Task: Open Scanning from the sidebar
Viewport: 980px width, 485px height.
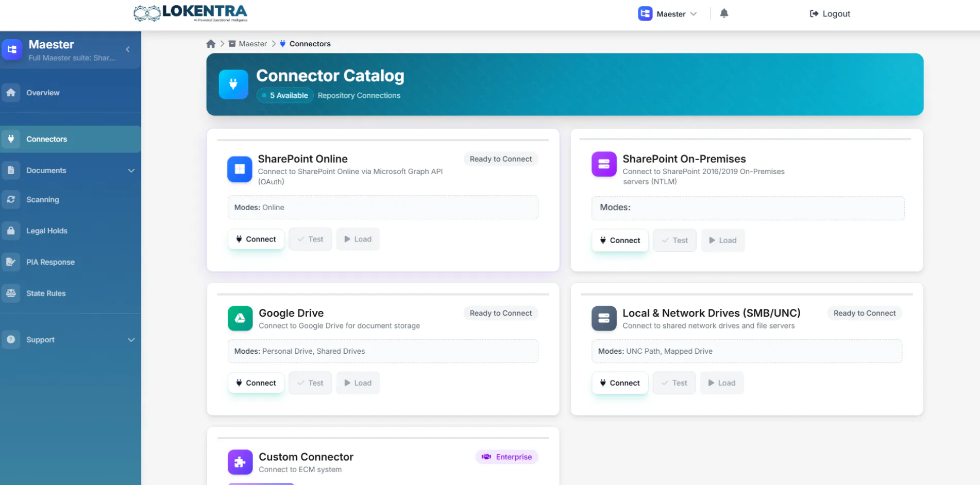Action: pos(71,199)
